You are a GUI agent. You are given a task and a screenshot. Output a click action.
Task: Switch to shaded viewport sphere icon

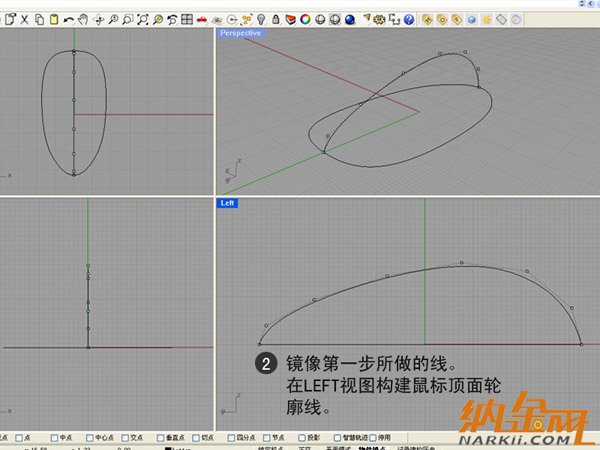pyautogui.click(x=320, y=19)
